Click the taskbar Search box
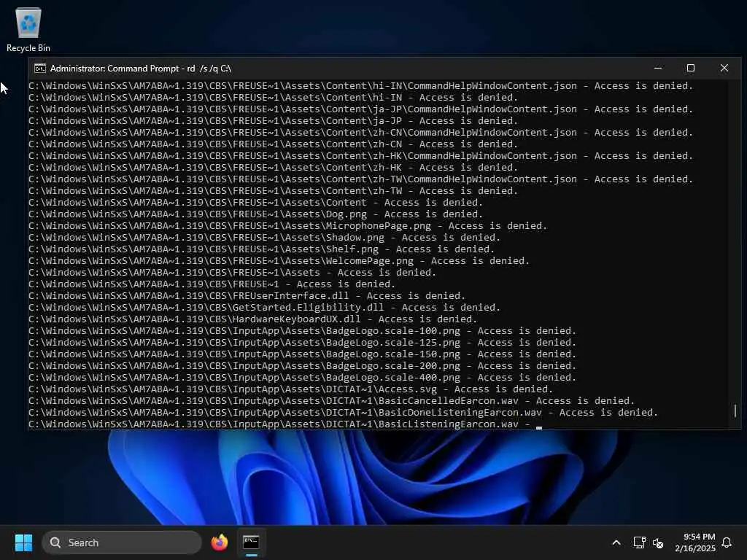Viewport: 747px width, 560px height. click(122, 542)
